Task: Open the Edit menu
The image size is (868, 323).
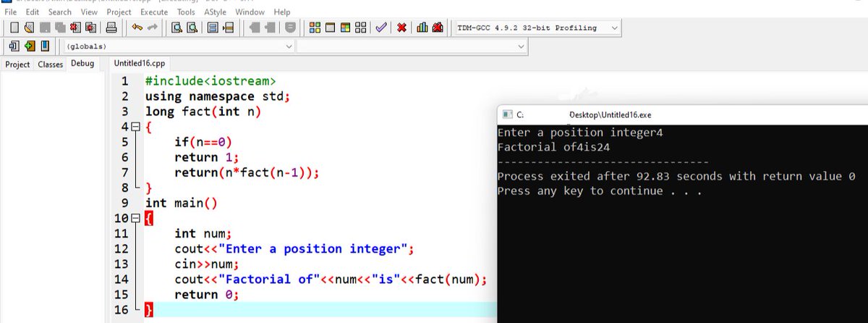Action: point(33,12)
